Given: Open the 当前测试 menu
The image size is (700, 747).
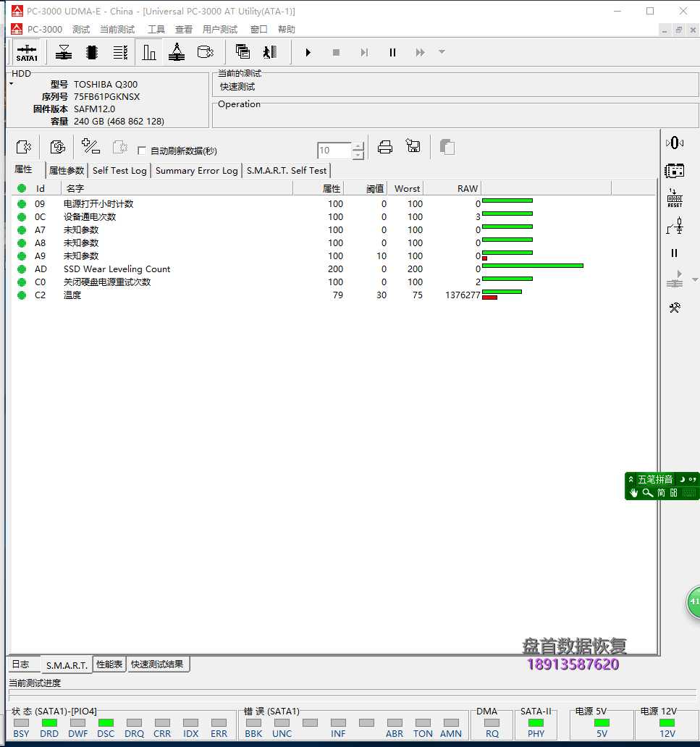Looking at the screenshot, I should 117,30.
